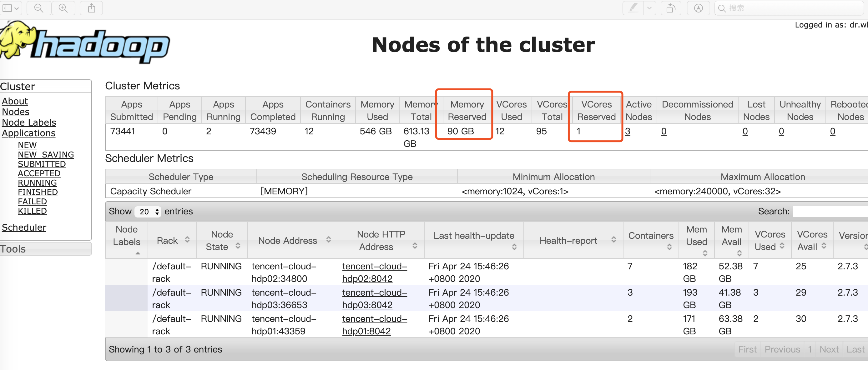Click the Next pagination button
Viewport: 868px width, 370px height.
829,349
